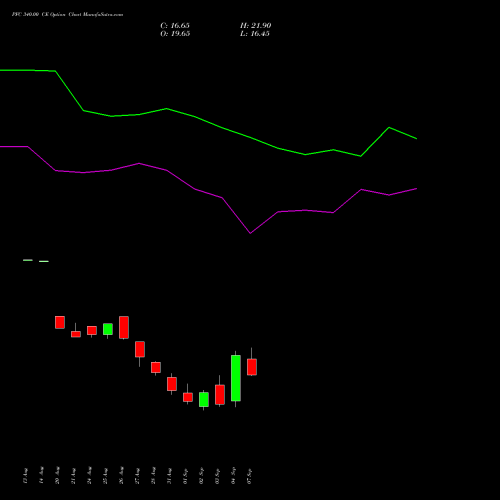Viewport: 500px width, 500px height.
Task: Select the low value 'L: 16.45'
Action: [x=255, y=34]
